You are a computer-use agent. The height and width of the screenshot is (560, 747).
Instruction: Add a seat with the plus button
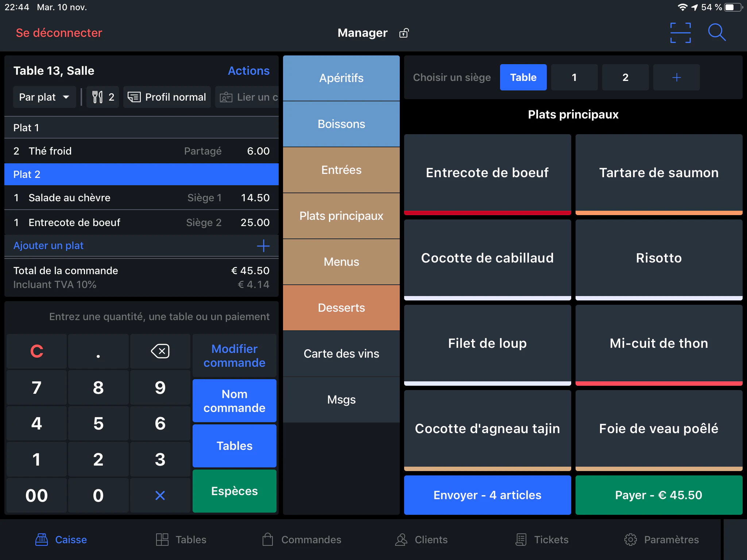(x=676, y=77)
